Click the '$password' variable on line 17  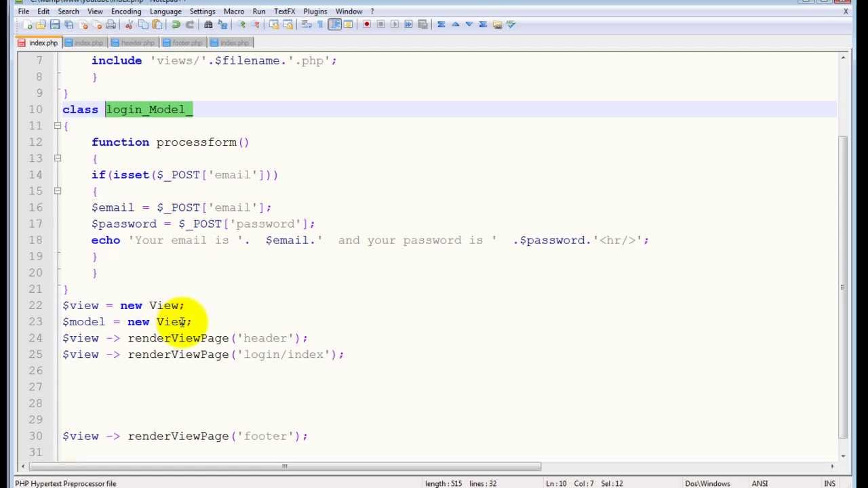click(x=124, y=224)
